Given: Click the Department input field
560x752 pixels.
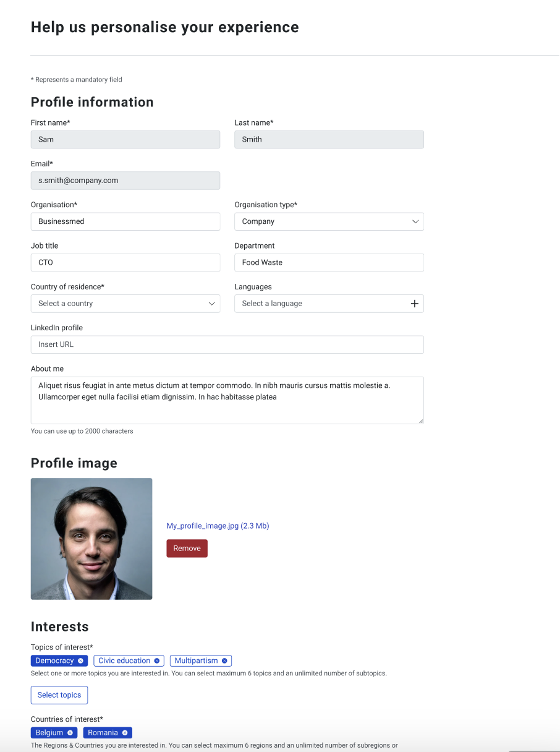Looking at the screenshot, I should (x=329, y=262).
